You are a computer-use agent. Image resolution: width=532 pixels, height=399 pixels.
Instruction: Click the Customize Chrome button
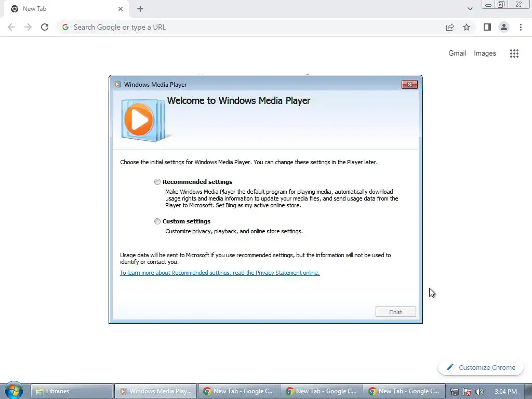pos(481,367)
